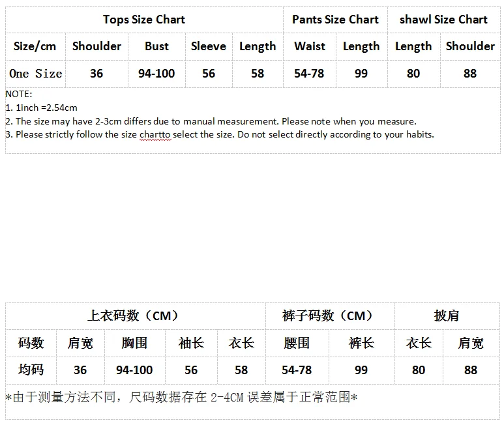Click the Sleeve column header
The image size is (504, 425).
(209, 46)
